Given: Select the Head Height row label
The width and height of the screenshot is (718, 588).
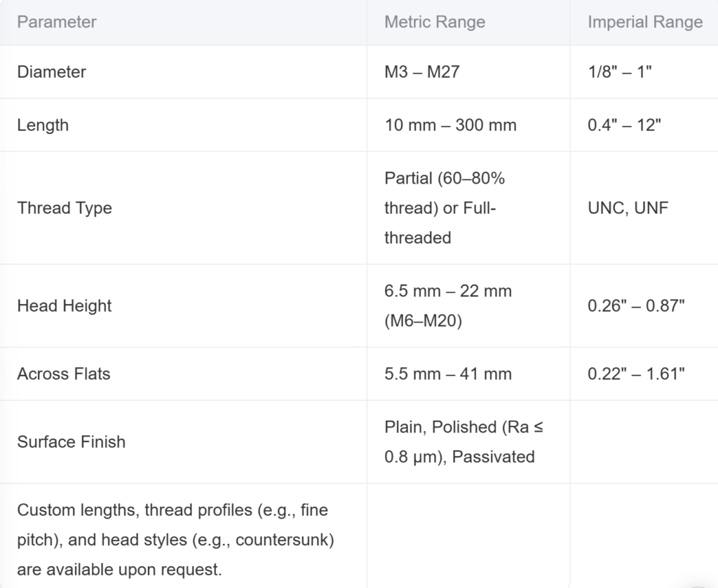Looking at the screenshot, I should [x=65, y=306].
